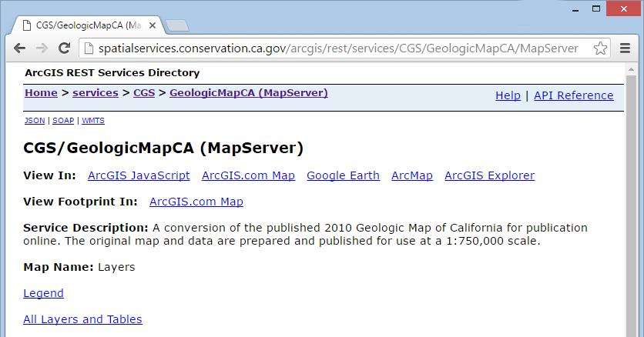
Task: Click the Map Name: Layers text
Action: point(79,267)
